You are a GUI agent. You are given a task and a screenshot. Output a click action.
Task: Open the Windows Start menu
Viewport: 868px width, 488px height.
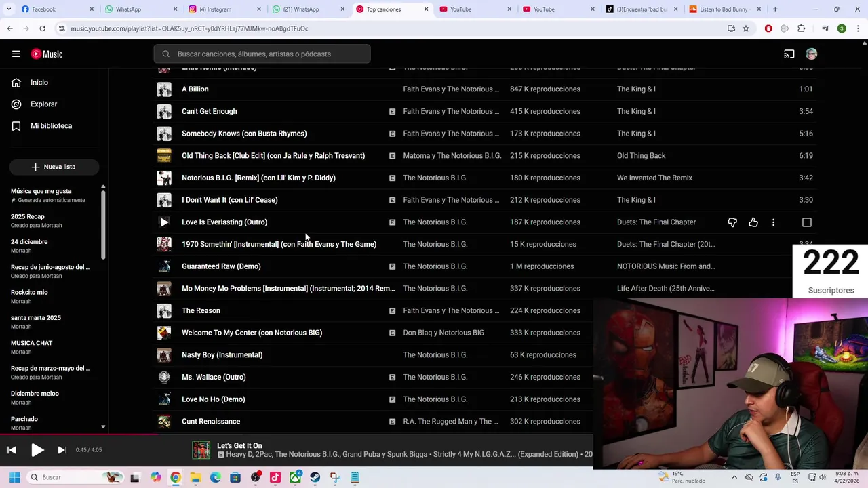14,477
